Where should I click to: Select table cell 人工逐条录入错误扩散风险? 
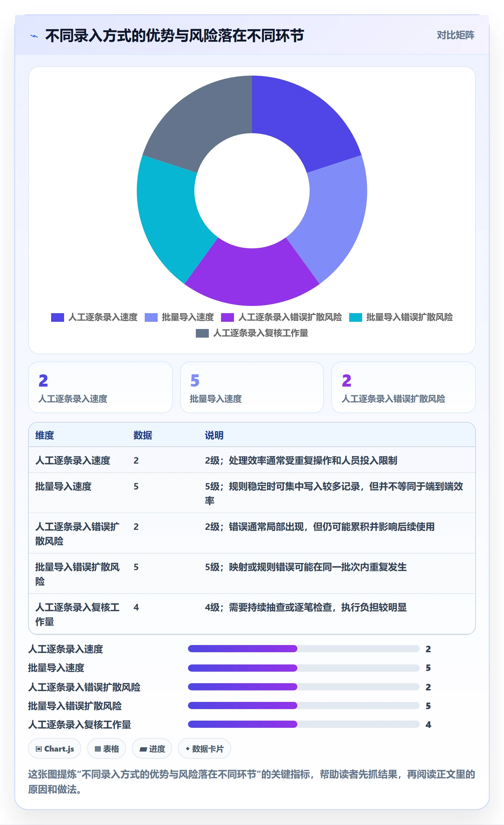(x=77, y=534)
